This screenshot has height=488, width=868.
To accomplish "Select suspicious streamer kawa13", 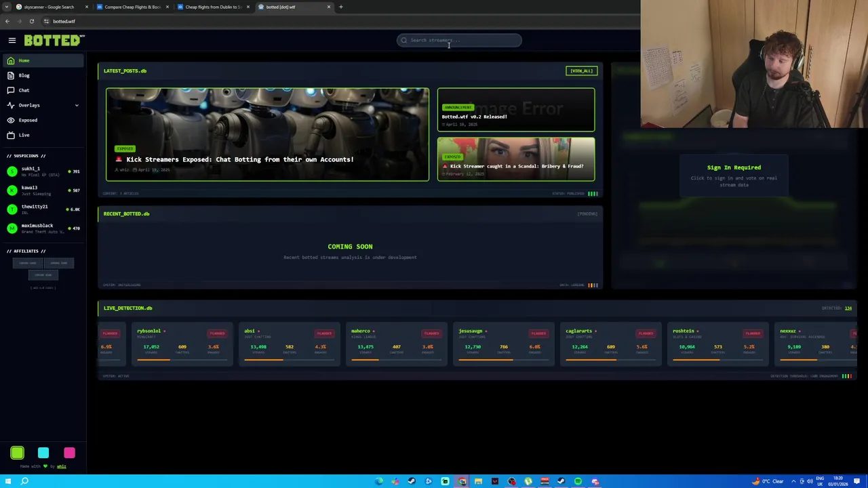I will pos(43,190).
